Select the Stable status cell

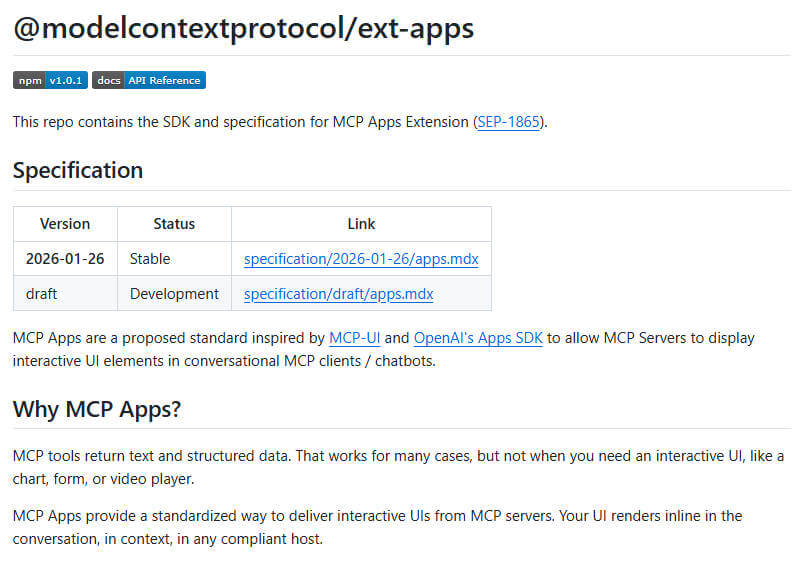point(174,259)
